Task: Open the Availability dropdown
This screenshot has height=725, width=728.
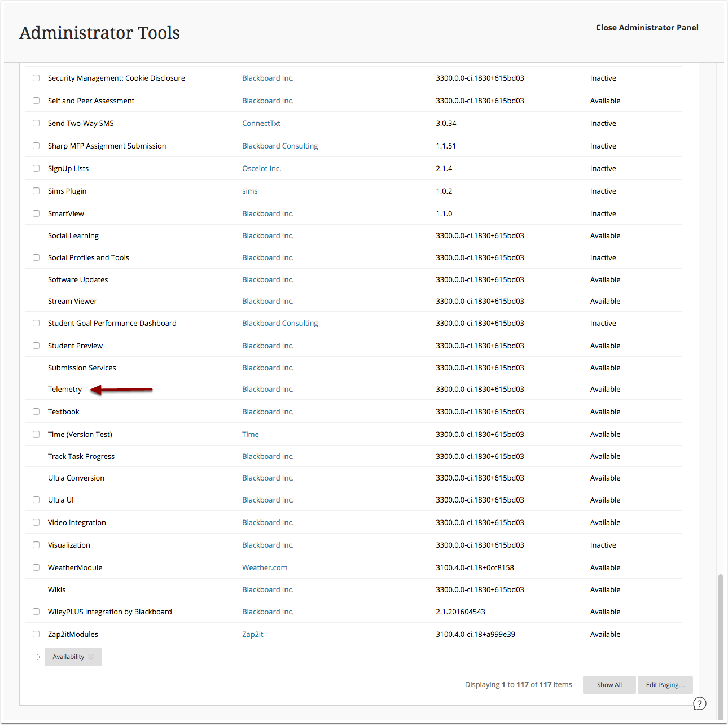Action: tap(73, 657)
